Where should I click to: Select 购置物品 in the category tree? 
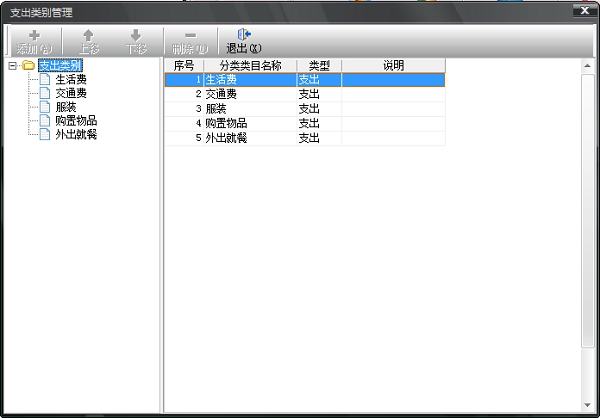[x=76, y=121]
